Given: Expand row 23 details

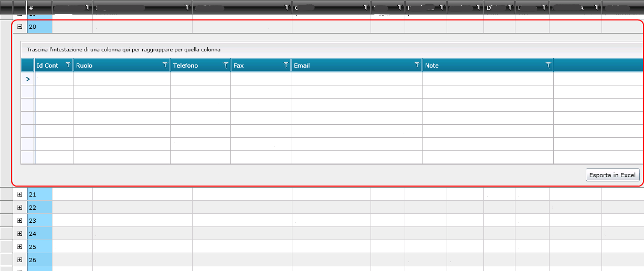Looking at the screenshot, I should [20, 220].
